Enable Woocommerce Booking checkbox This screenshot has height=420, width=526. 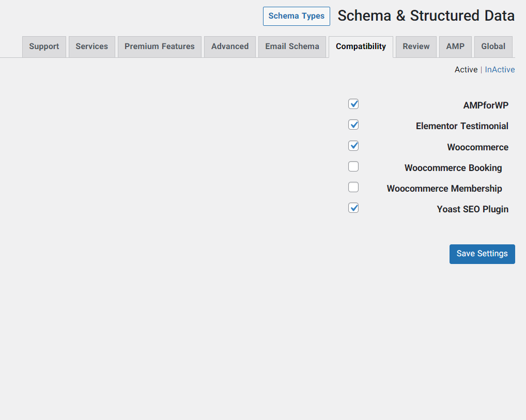coord(353,166)
